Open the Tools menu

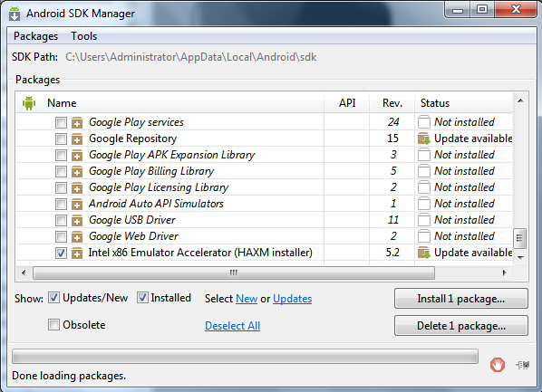84,36
